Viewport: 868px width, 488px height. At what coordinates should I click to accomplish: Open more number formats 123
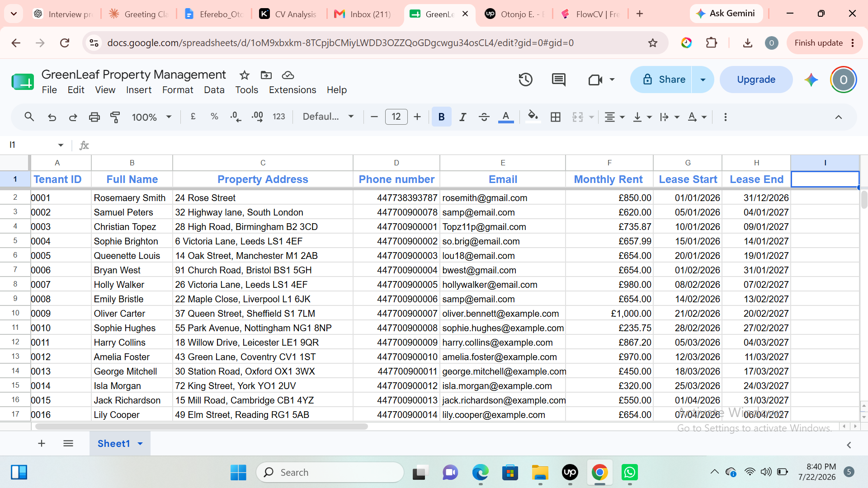point(279,117)
